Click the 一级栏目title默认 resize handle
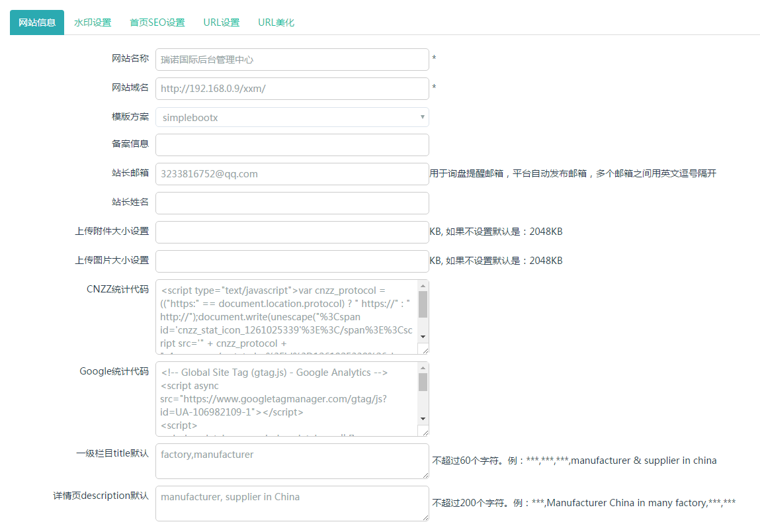The height and width of the screenshot is (532, 760). tap(425, 475)
